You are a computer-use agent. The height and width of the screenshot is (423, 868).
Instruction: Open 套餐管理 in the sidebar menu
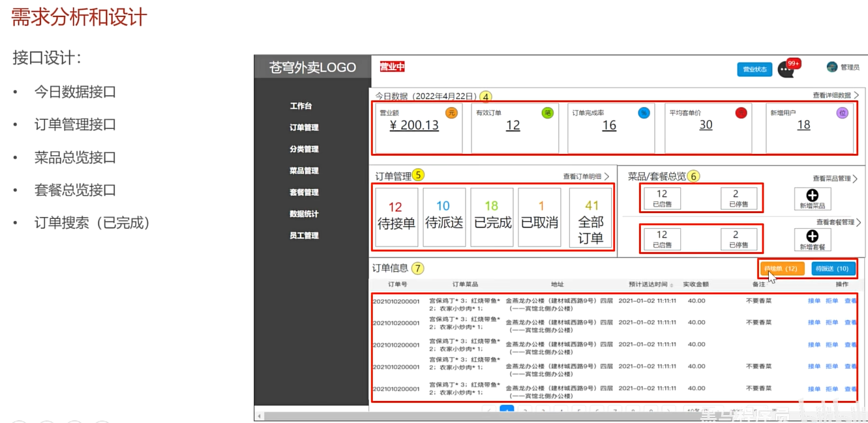tap(305, 192)
